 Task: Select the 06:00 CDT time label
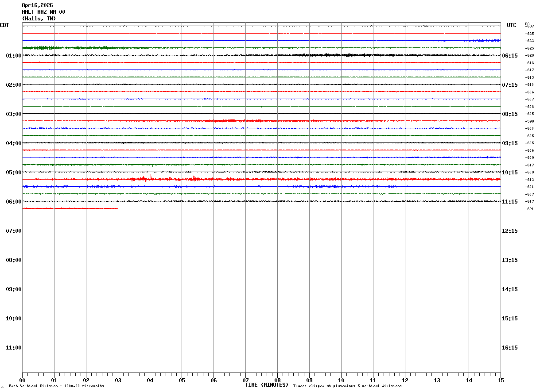click(14, 202)
